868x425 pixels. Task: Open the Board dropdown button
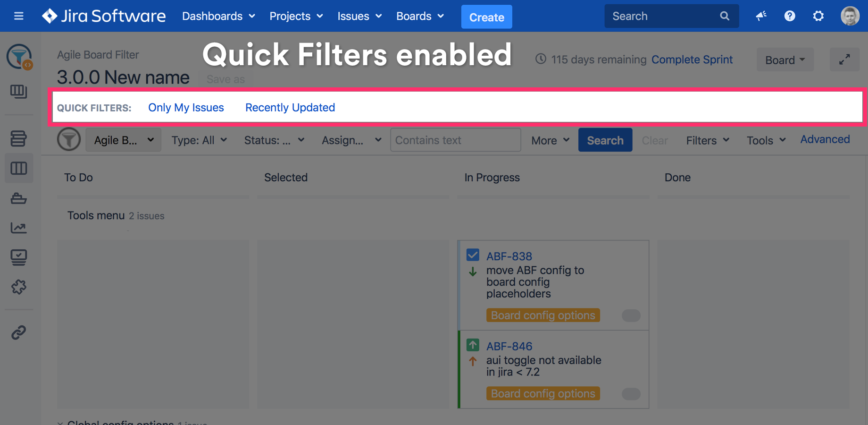coord(785,60)
